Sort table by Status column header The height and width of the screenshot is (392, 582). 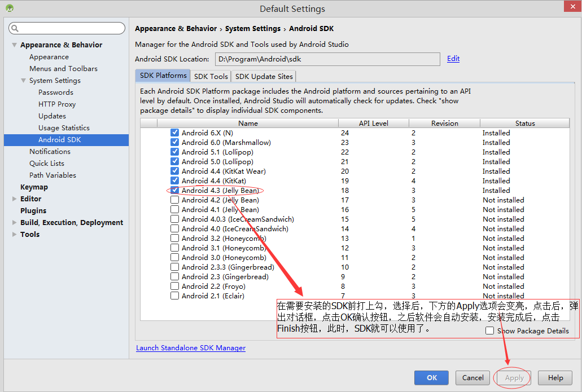point(525,123)
